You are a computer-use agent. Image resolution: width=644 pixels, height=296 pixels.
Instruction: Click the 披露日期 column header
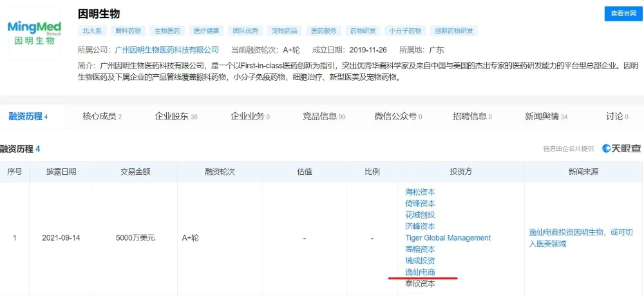(x=61, y=172)
